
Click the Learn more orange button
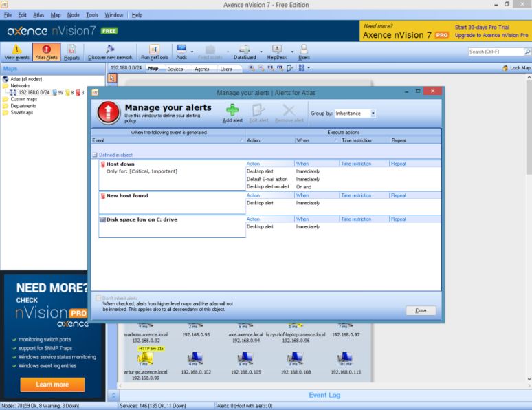tap(52, 385)
